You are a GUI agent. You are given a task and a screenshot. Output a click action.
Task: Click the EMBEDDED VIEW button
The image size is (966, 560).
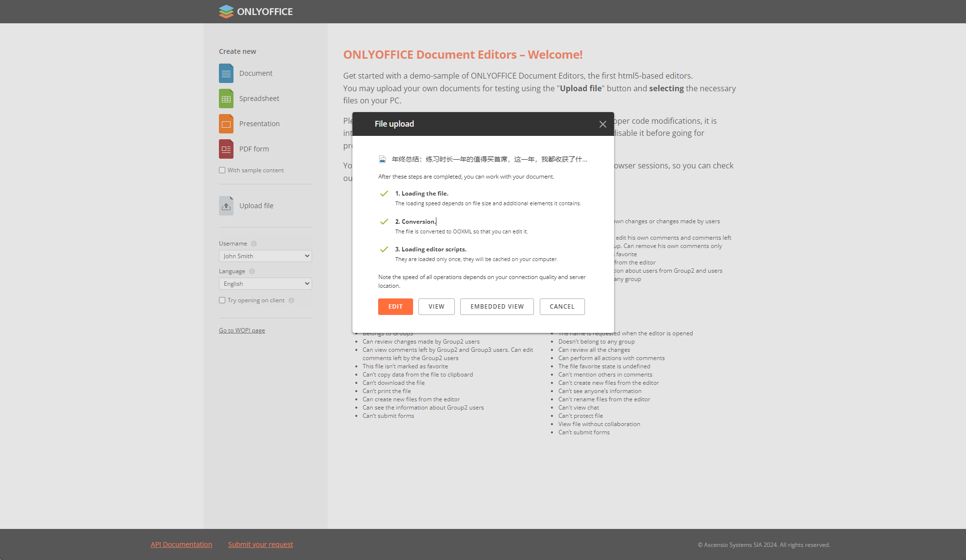(x=497, y=307)
